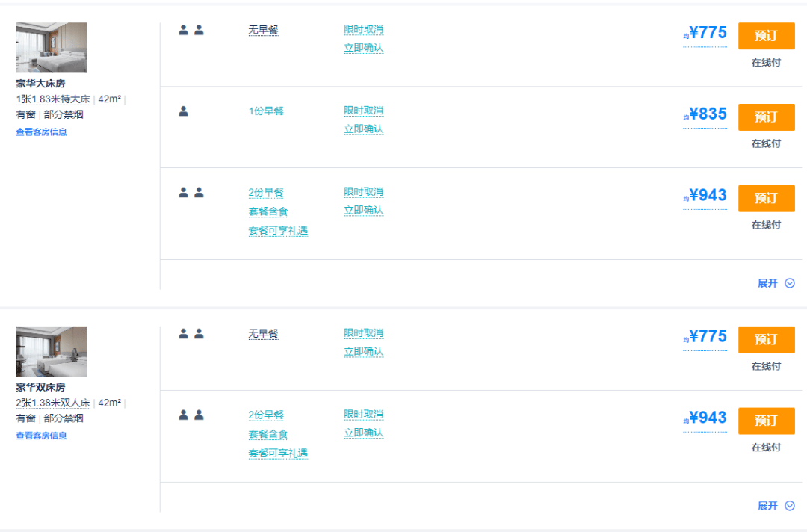
Task: Click single-guest icon in the 1份早餐 row
Action: click(x=183, y=111)
